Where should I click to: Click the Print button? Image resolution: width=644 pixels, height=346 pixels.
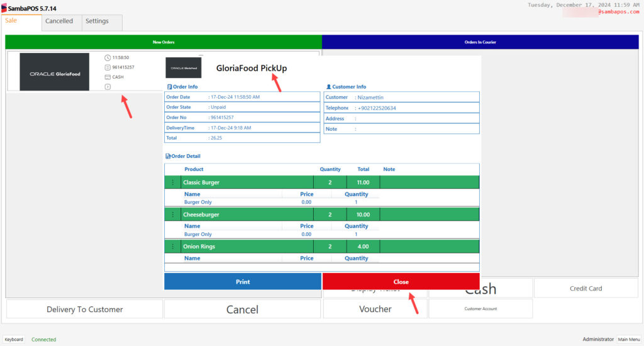pos(243,281)
